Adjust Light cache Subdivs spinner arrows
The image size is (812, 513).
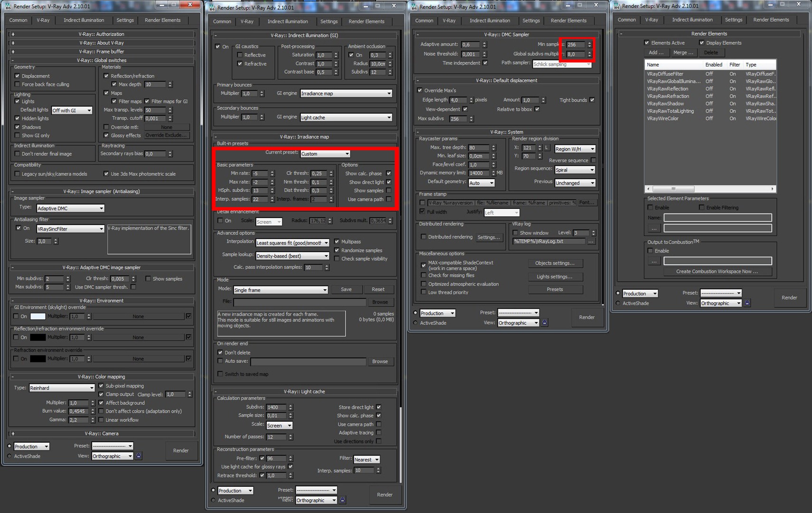pyautogui.click(x=290, y=408)
